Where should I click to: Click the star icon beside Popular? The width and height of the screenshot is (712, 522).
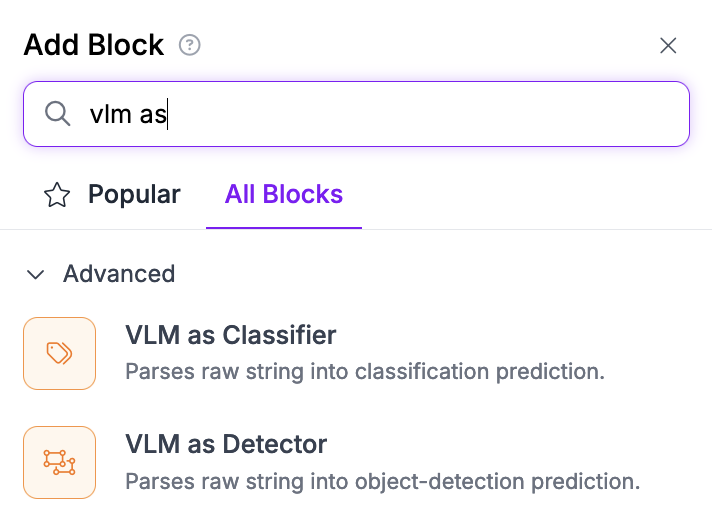(57, 195)
